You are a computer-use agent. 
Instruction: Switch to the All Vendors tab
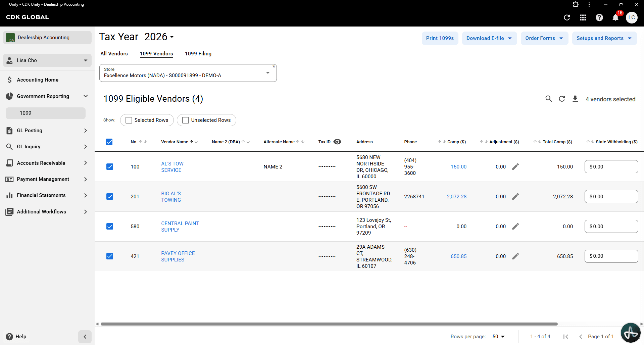pos(114,54)
